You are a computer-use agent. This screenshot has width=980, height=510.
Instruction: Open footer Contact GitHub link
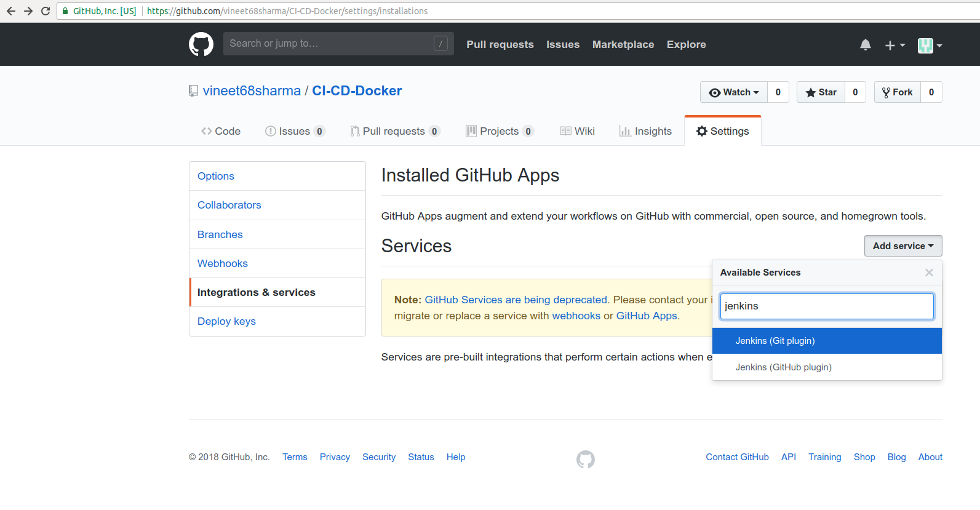(737, 457)
